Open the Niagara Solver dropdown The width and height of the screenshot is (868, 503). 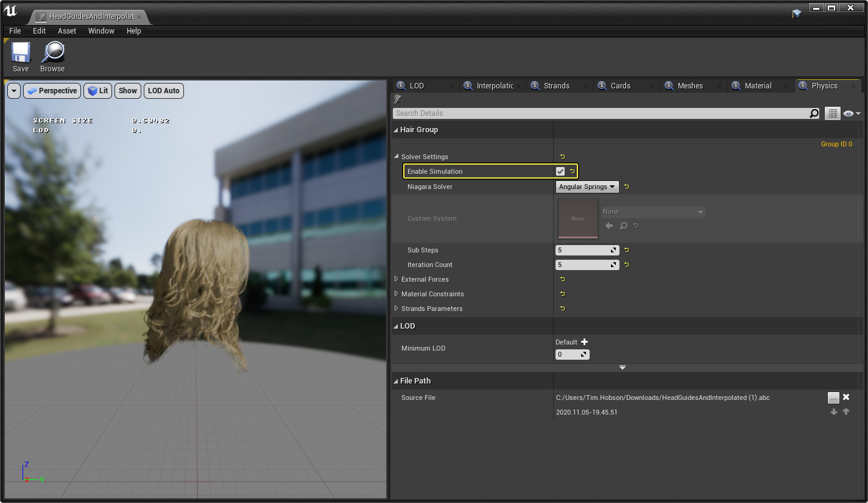pos(587,187)
